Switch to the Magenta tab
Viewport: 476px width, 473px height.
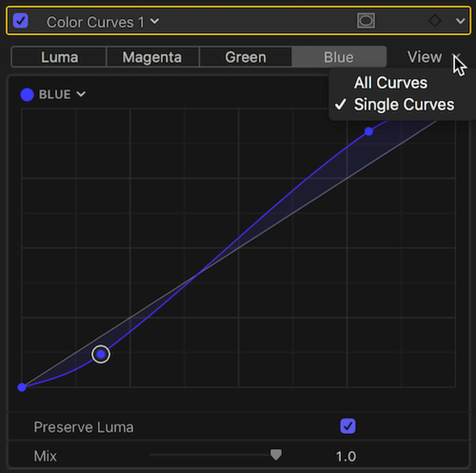[x=152, y=57]
